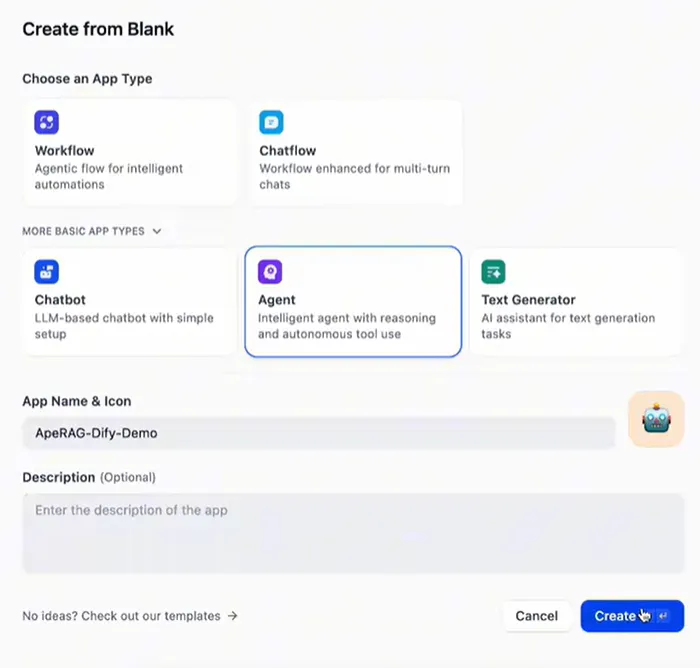Click the chevron beside More Basic App Types

(157, 231)
